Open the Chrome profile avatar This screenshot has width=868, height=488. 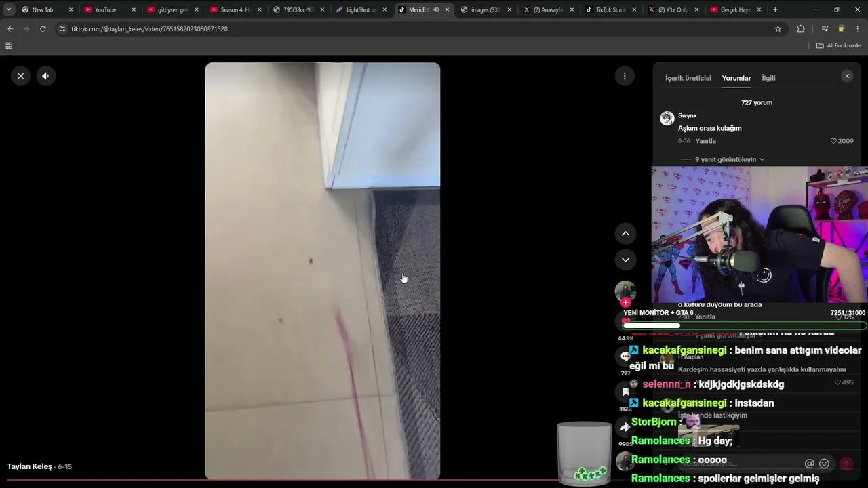click(842, 29)
